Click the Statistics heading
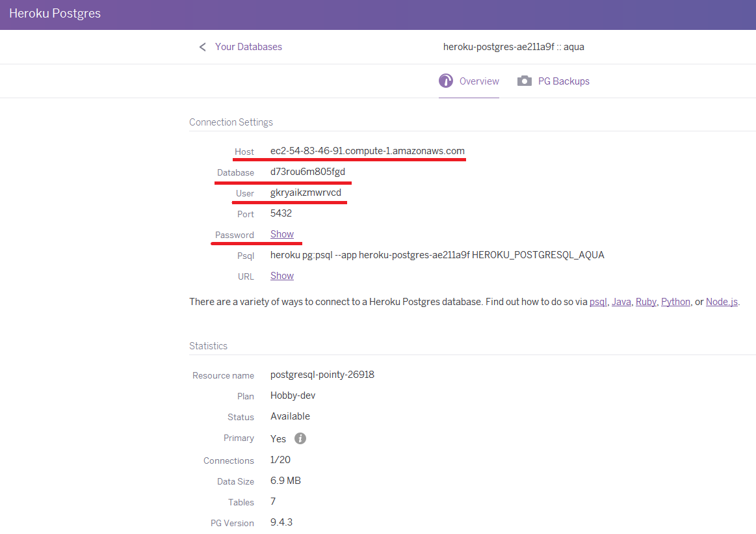Screen dimensions: 756x534 tap(208, 346)
